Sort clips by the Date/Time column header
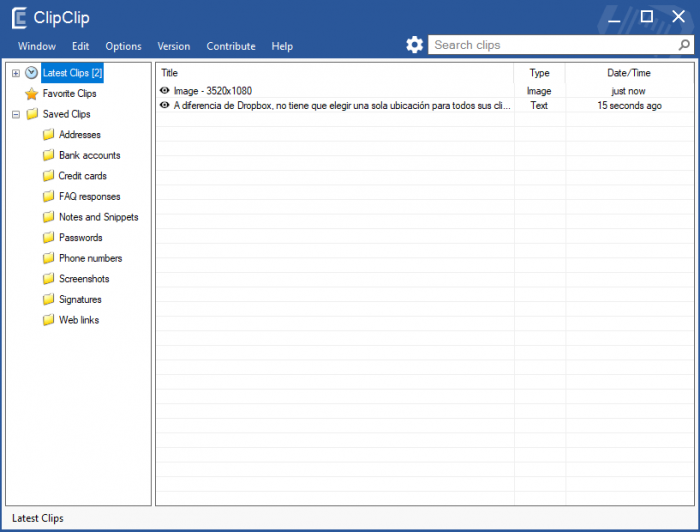 click(629, 73)
